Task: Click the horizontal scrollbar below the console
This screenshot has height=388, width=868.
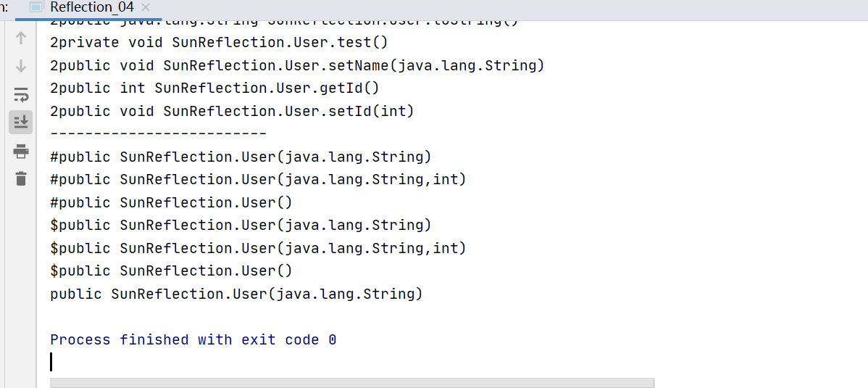Action: 351,382
